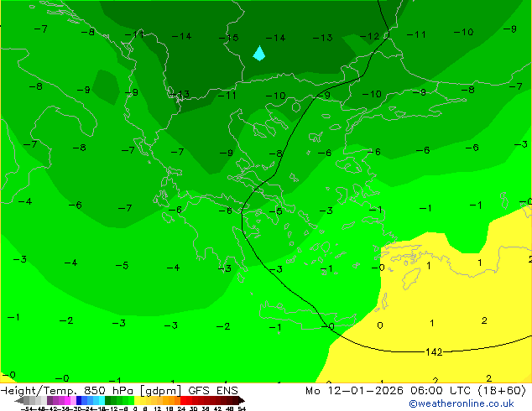Open the weatheronline.co.uk copyright link
This screenshot has width=532, height=411.
462,403
